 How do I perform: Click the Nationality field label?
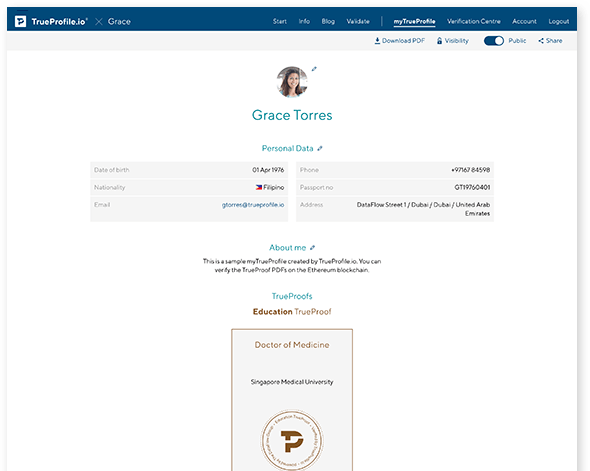109,187
